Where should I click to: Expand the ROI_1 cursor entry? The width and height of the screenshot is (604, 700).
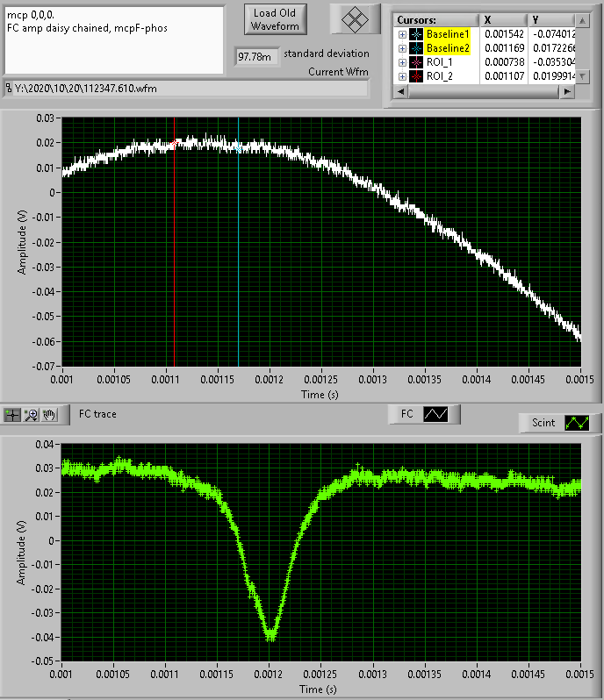point(402,62)
